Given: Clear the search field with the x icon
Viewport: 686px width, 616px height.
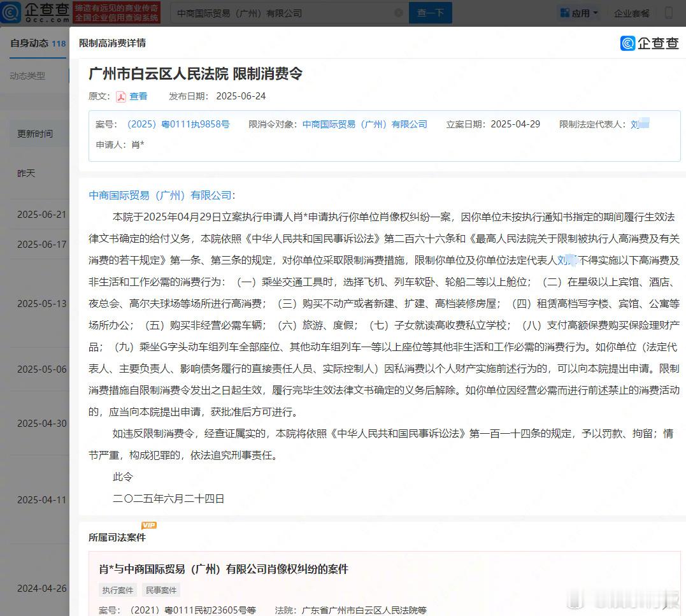Looking at the screenshot, I should [399, 13].
